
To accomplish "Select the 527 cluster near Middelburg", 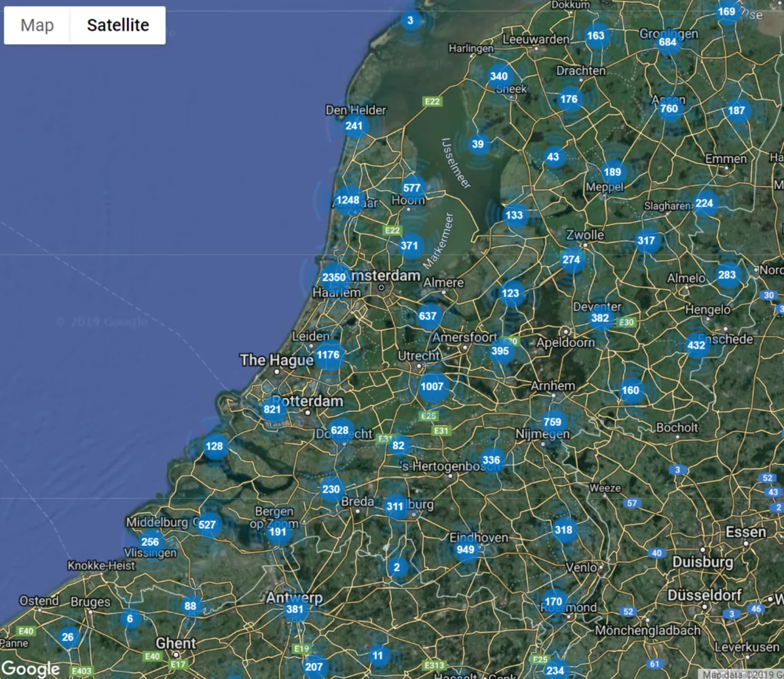I will [x=207, y=524].
